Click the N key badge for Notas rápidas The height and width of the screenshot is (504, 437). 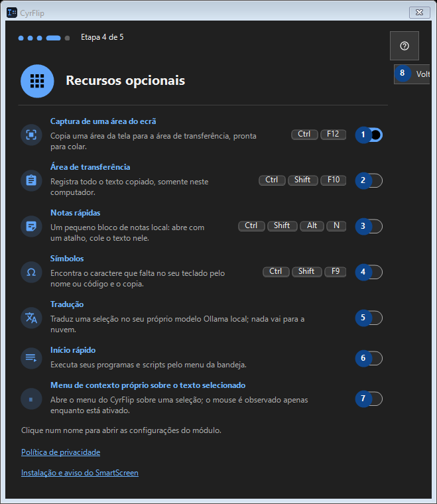click(336, 226)
